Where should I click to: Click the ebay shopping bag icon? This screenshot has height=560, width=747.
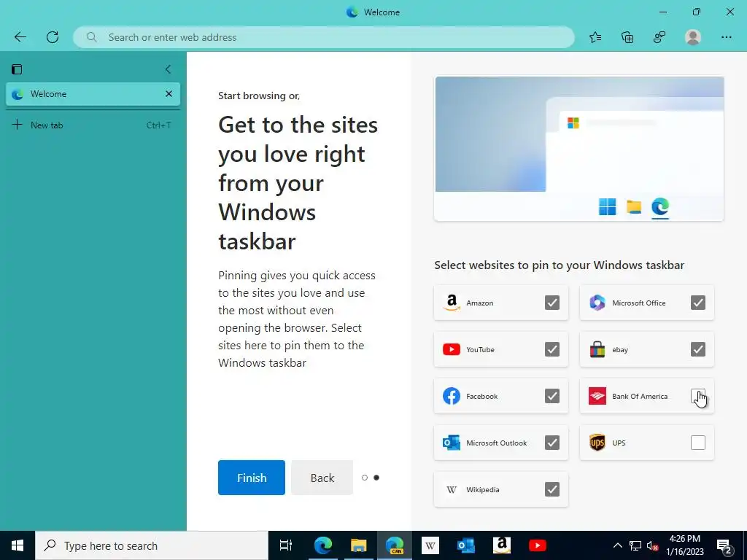coord(597,349)
